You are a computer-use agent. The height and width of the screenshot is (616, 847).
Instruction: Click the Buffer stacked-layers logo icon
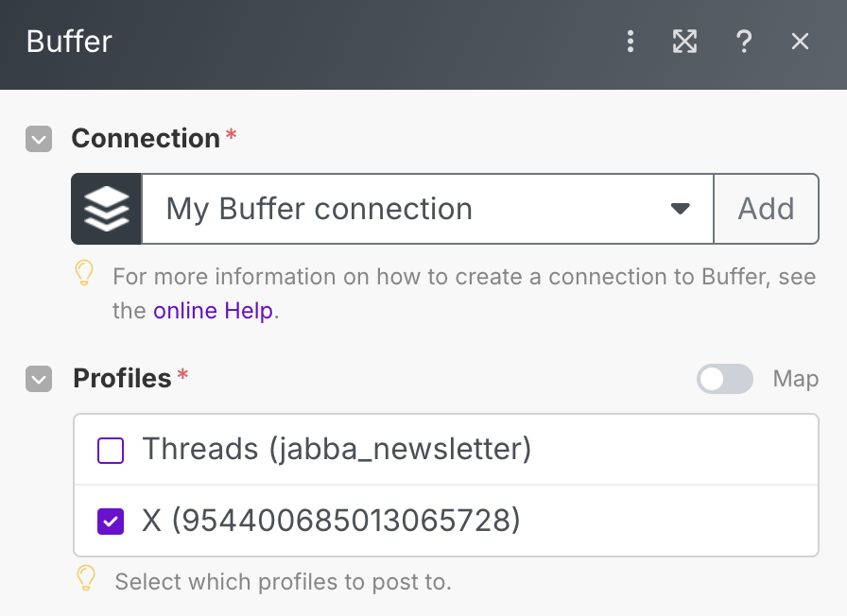point(107,209)
